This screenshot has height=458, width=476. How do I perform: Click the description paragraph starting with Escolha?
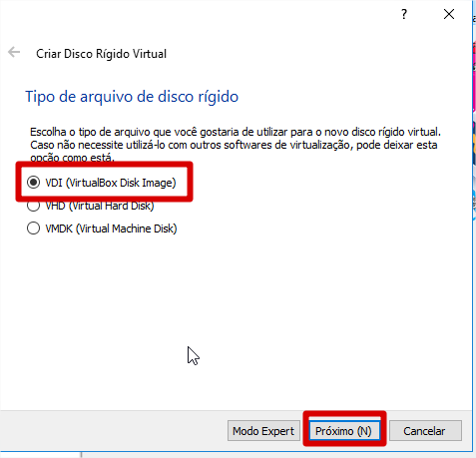[236, 145]
